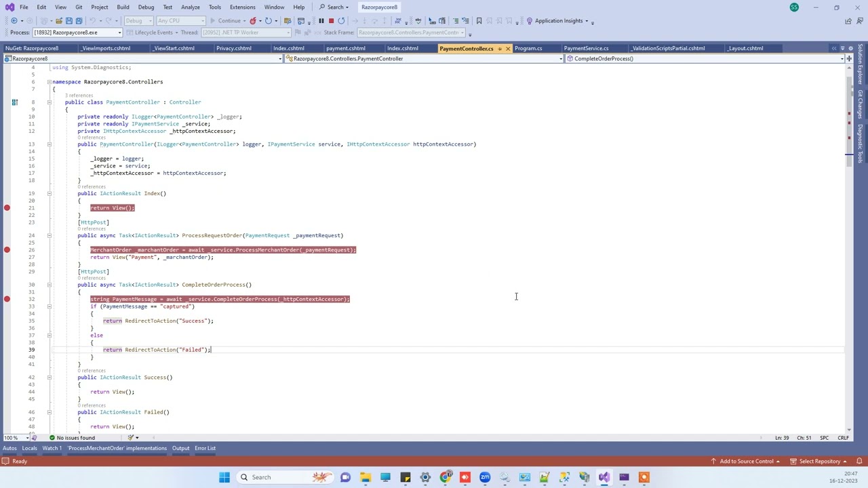Click the Send Feedback icon

[x=860, y=21]
